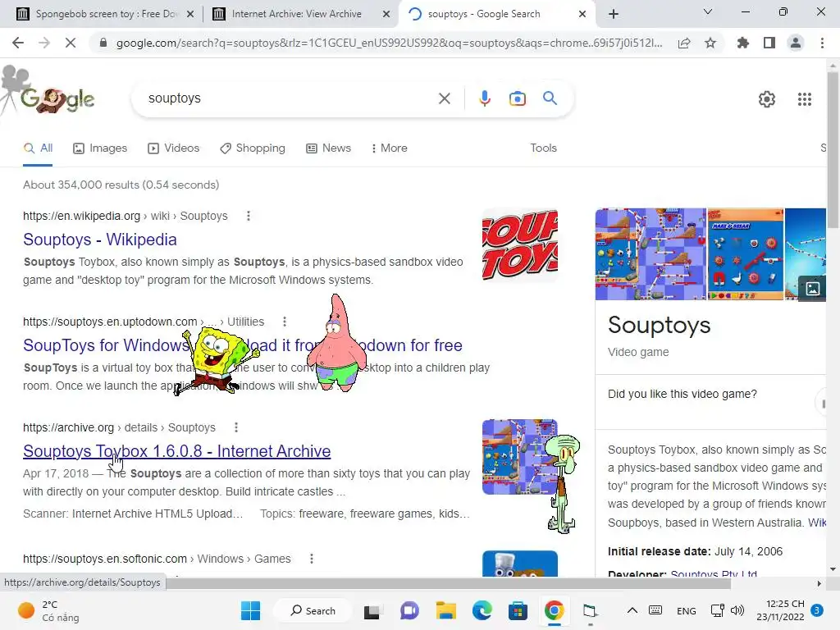The width and height of the screenshot is (840, 630).
Task: Open the Chrome profile avatar
Action: 796,43
